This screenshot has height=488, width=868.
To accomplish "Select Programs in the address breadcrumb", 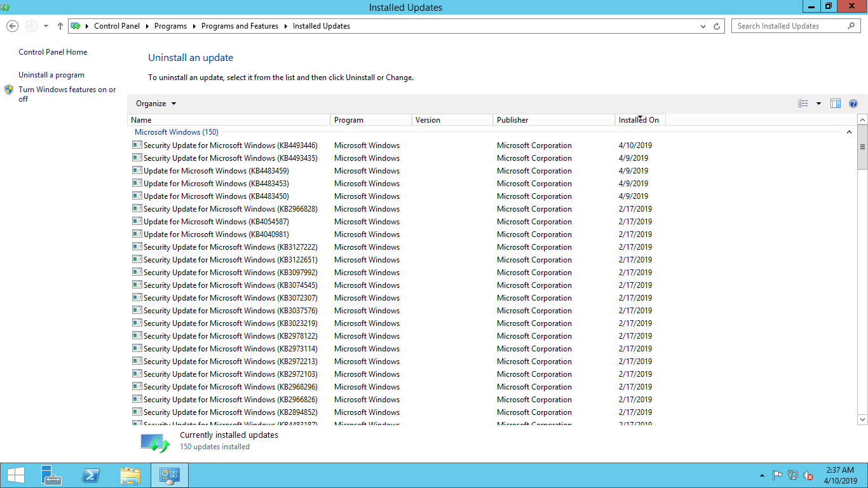I will [x=170, y=26].
